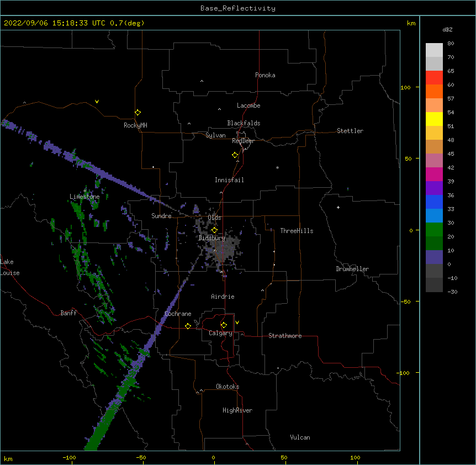Click the Blackfalds city label

pyautogui.click(x=244, y=123)
